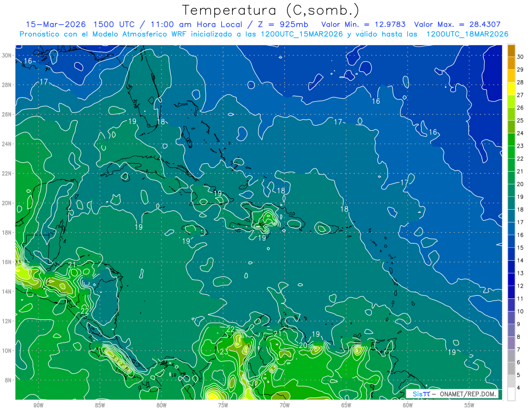Click color scale value label '29'

click(x=520, y=69)
